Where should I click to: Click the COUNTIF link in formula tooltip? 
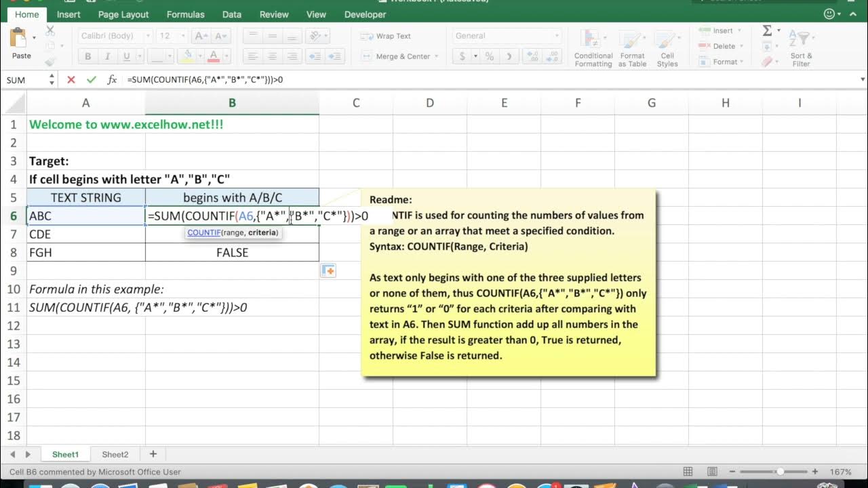tap(204, 232)
